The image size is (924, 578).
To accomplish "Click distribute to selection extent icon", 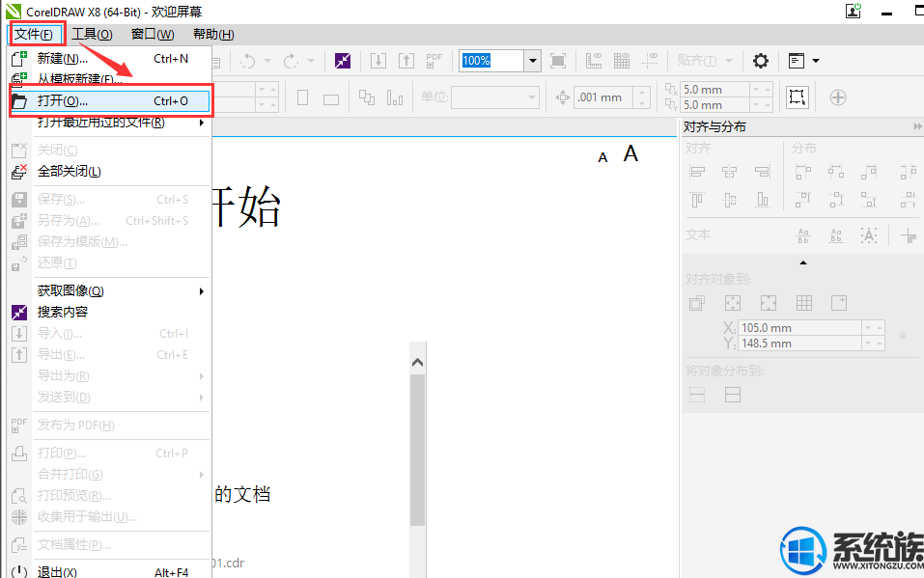I will tap(696, 395).
